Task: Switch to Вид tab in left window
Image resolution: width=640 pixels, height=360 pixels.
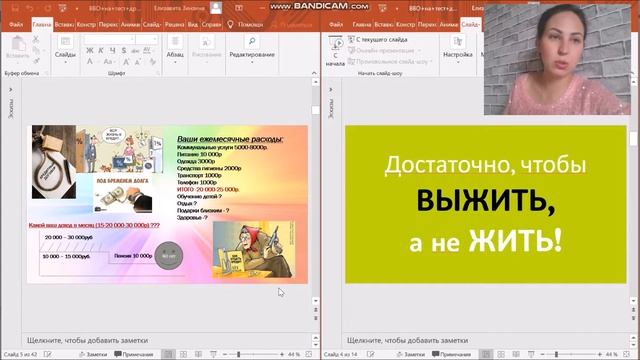Action: click(193, 24)
